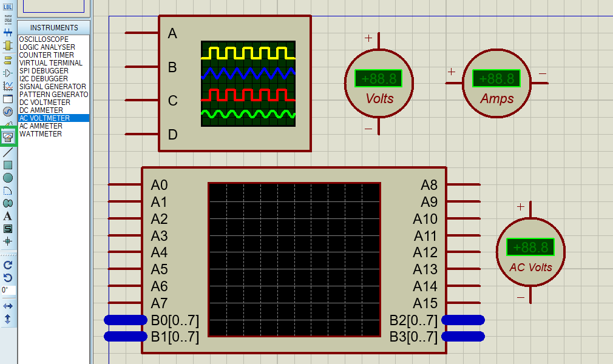Select the 2D Graphics Circle tool
Viewport: 613px width, 364px height.
coord(8,178)
